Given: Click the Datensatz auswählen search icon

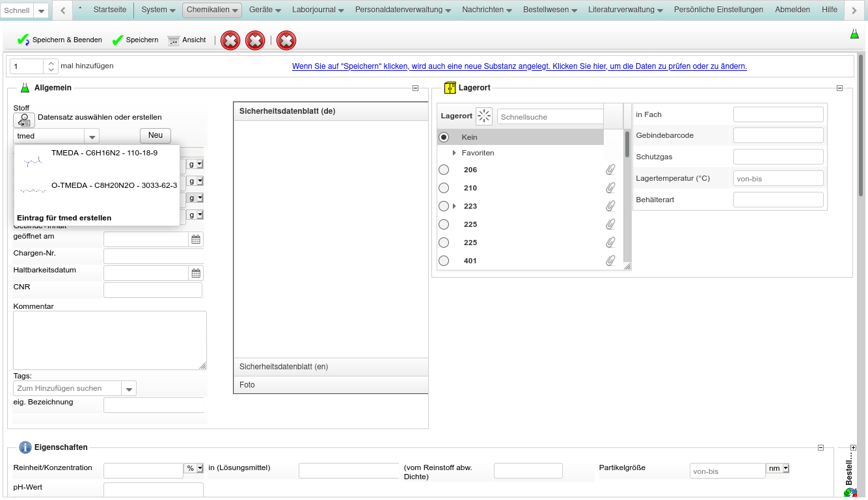Looking at the screenshot, I should point(24,120).
